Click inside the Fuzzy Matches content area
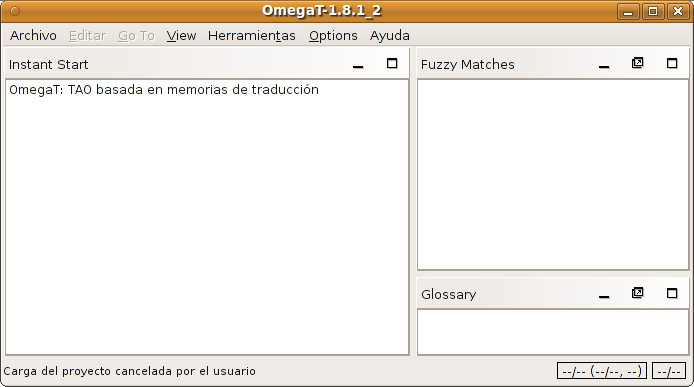Viewport: 694px width, 387px height. (x=553, y=174)
